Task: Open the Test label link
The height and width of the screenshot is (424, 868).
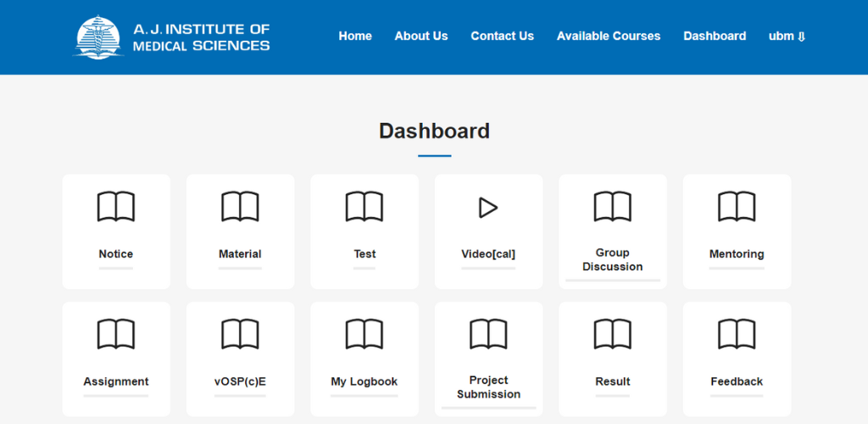Action: 364,254
